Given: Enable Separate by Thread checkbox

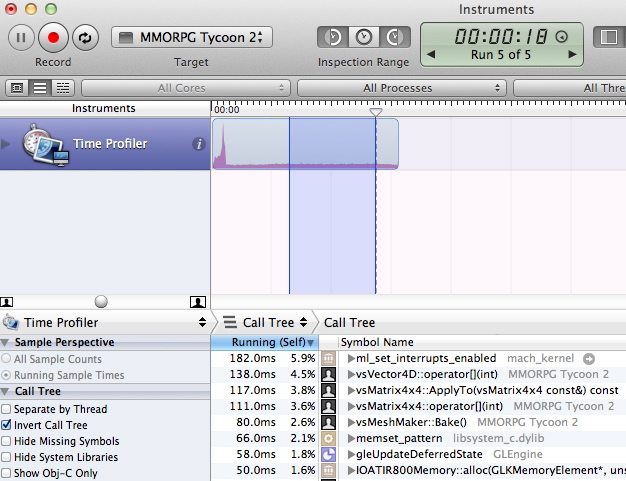Looking at the screenshot, I should 6,409.
